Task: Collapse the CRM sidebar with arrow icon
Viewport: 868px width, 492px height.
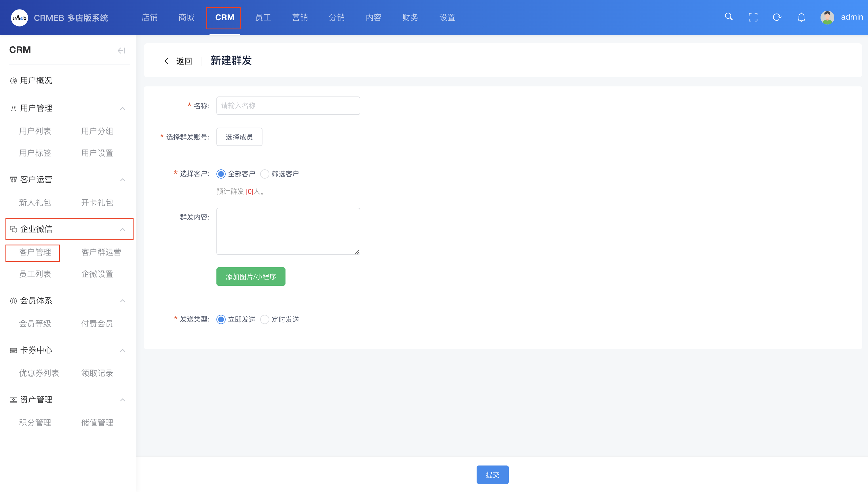Action: point(121,50)
